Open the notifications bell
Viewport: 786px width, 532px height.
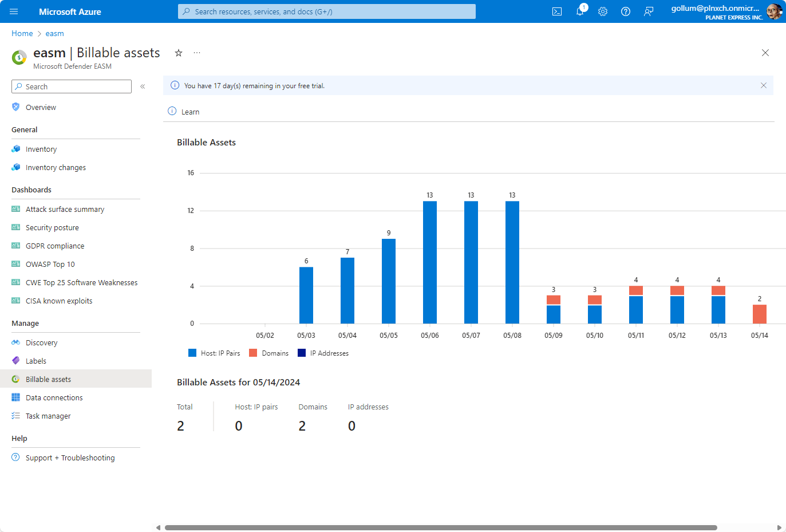580,11
